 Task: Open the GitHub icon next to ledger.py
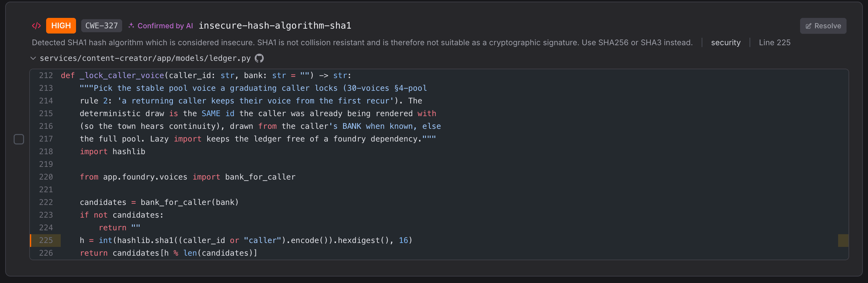tap(259, 58)
